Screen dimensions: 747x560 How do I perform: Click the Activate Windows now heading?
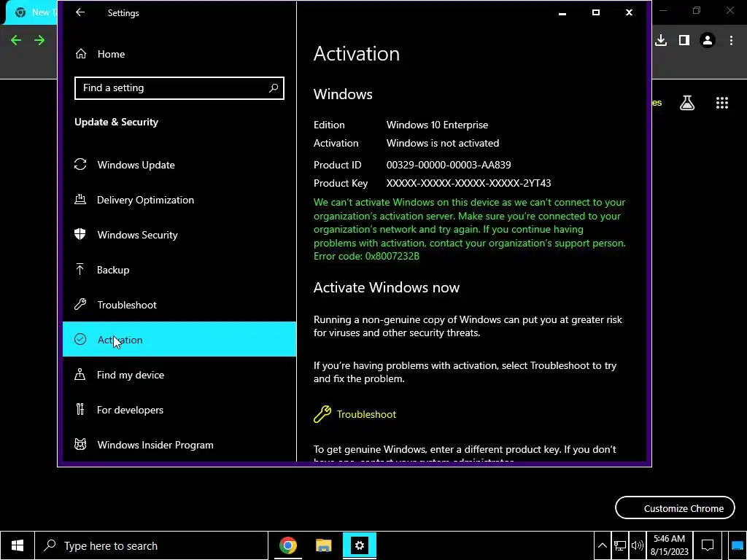[387, 287]
